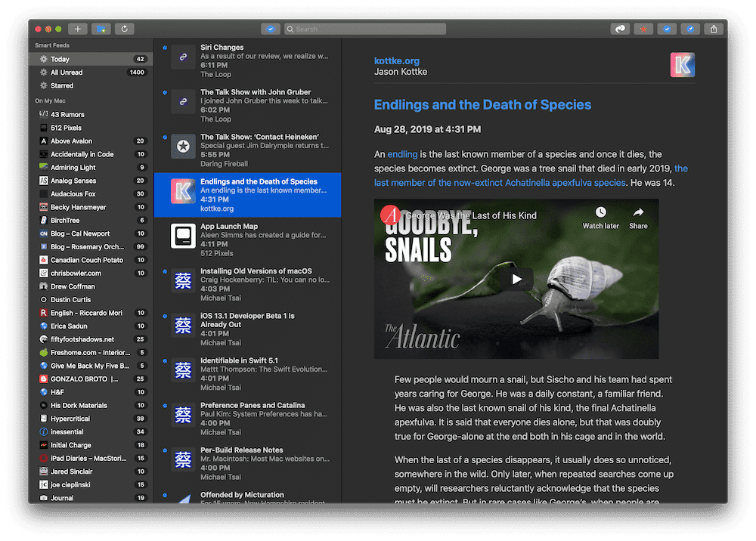Open the fiftyfootshadows.net feed
The width and height of the screenshot is (756, 541).
pyautogui.click(x=91, y=339)
